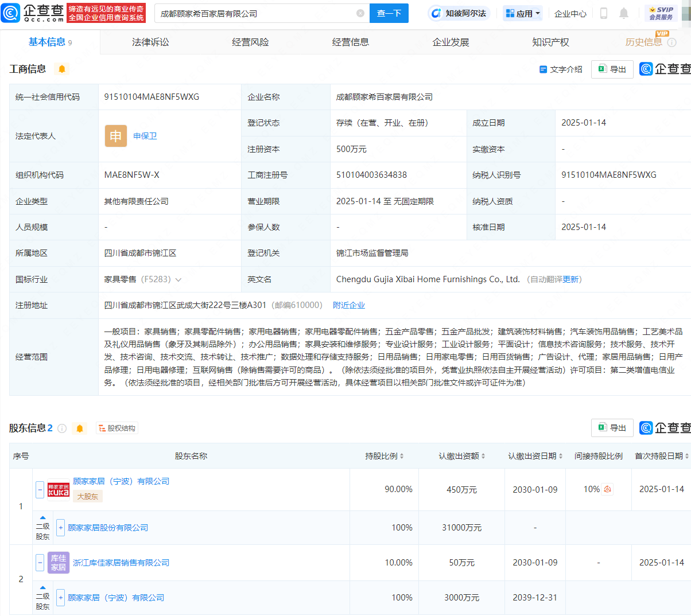Select the 31000万元 capital cell
691x616 pixels.
[x=461, y=528]
